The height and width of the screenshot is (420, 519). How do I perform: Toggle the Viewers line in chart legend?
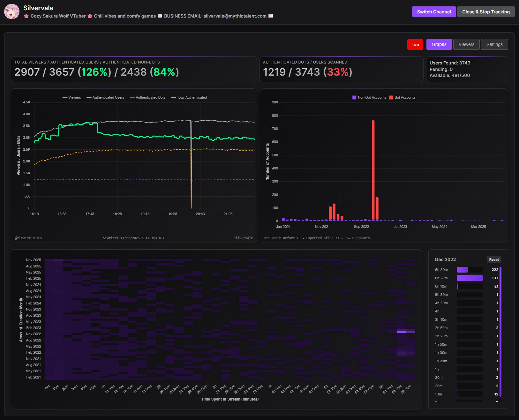pyautogui.click(x=72, y=97)
